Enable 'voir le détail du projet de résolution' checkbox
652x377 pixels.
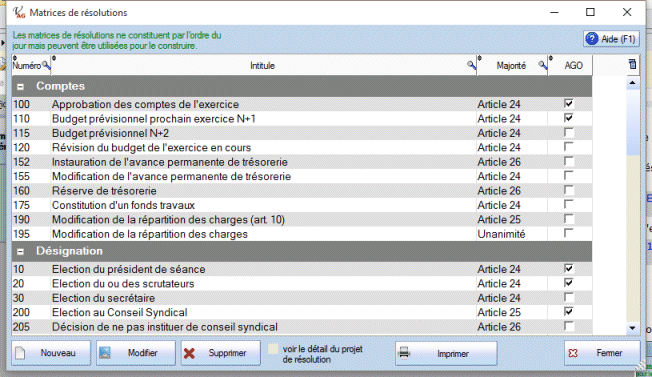273,349
